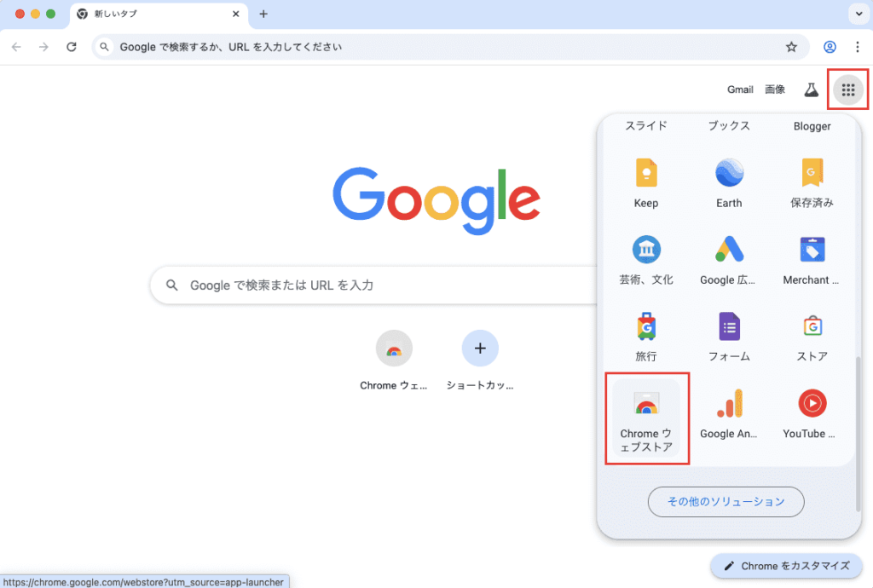Open the profile account icon
The image size is (873, 588).
pyautogui.click(x=830, y=47)
